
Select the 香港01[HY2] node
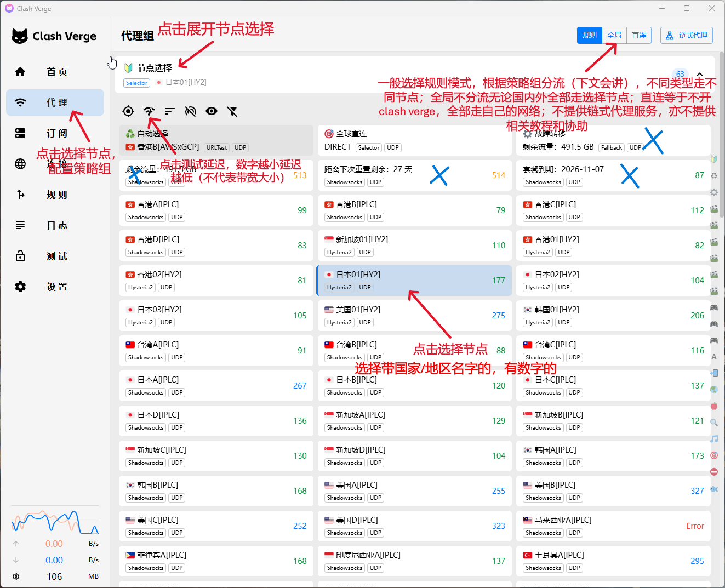613,246
